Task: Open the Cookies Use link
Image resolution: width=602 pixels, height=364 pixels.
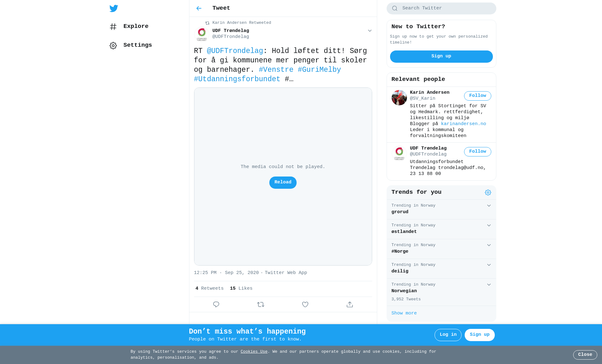Action: click(x=254, y=352)
